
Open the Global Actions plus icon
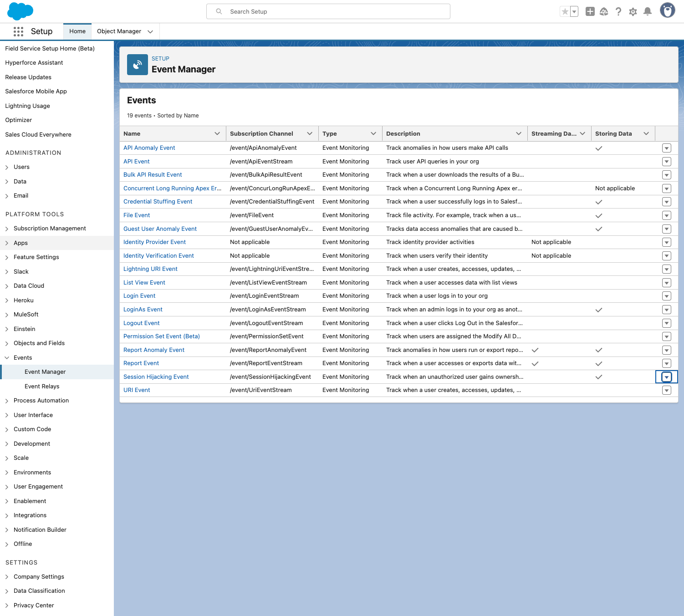(x=590, y=12)
